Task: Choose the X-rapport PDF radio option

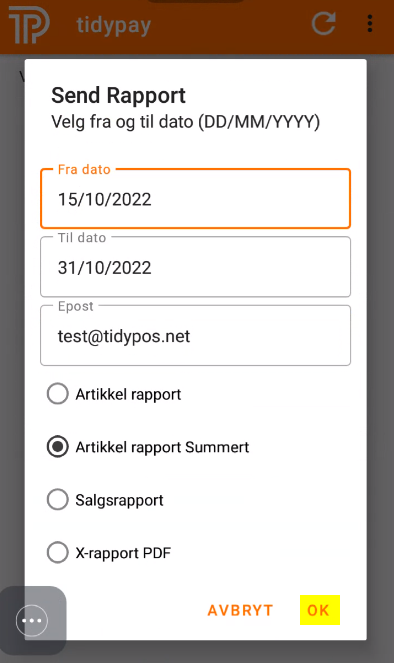Action: point(57,553)
